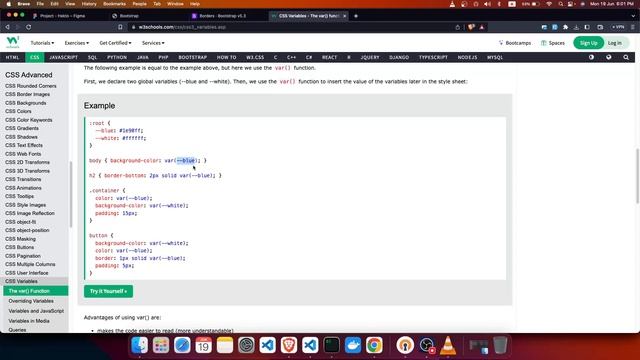Image resolution: width=640 pixels, height=360 pixels.
Task: Open Google Chrome from the dock
Action: [374, 345]
